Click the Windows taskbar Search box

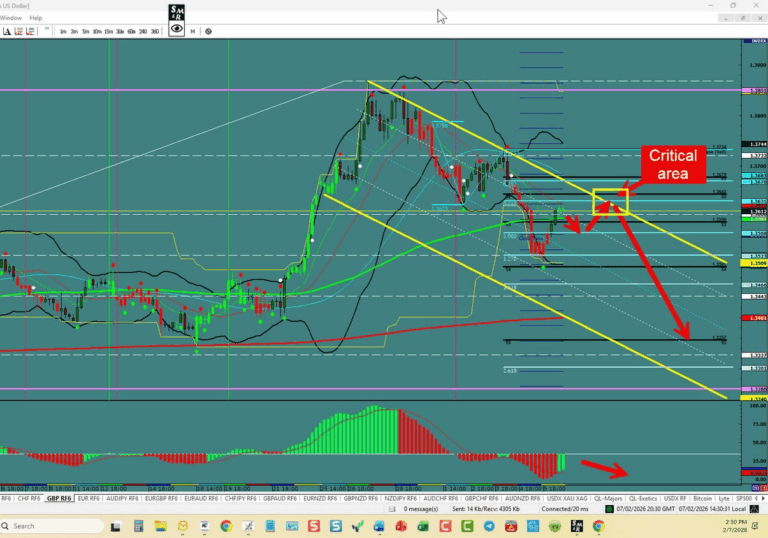51,526
